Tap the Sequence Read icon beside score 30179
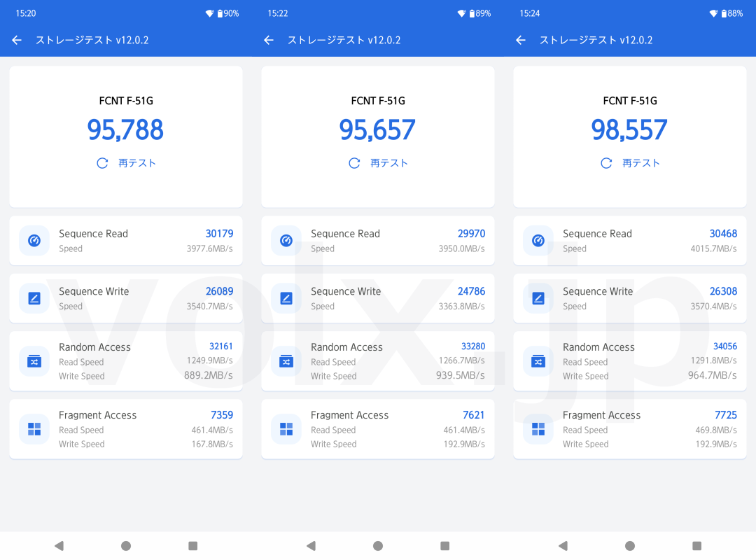 (34, 240)
